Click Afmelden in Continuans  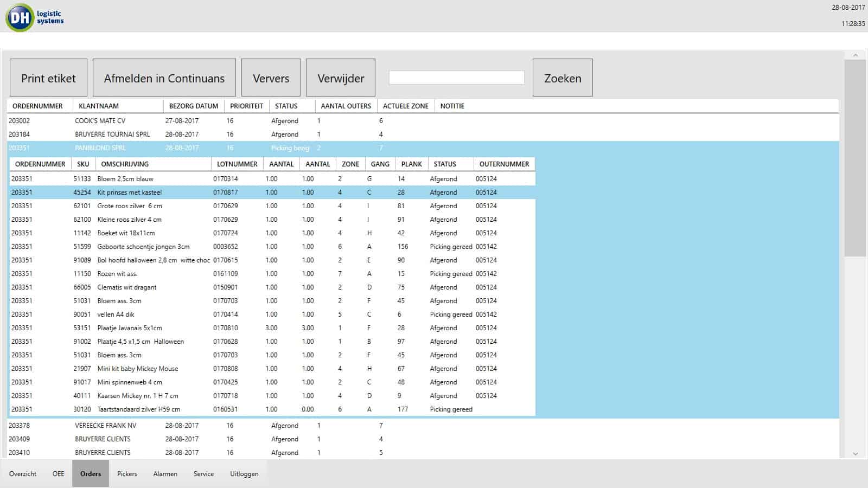click(x=164, y=78)
